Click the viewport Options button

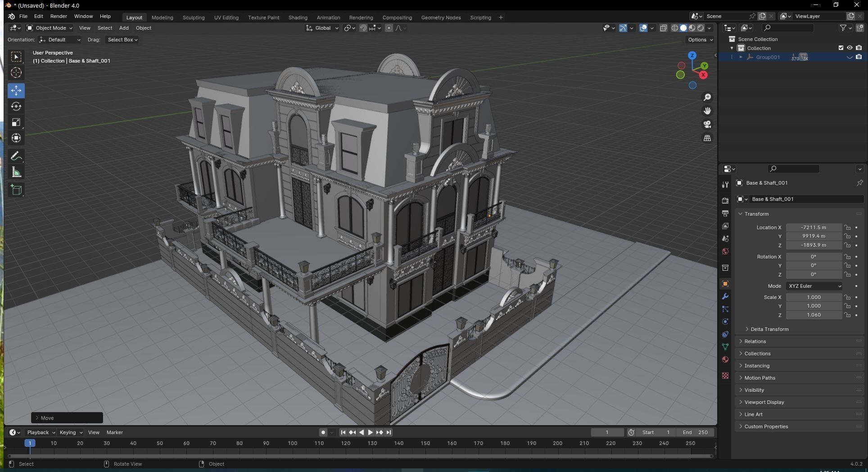[700, 40]
